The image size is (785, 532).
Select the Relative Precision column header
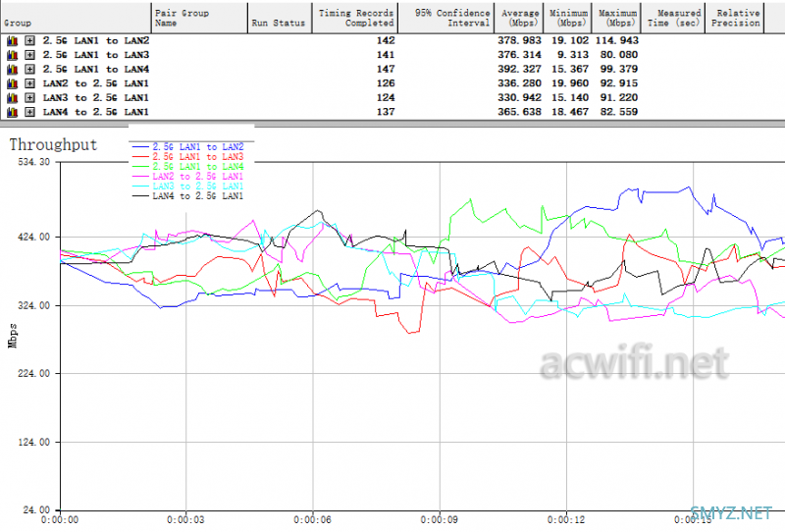[x=736, y=18]
